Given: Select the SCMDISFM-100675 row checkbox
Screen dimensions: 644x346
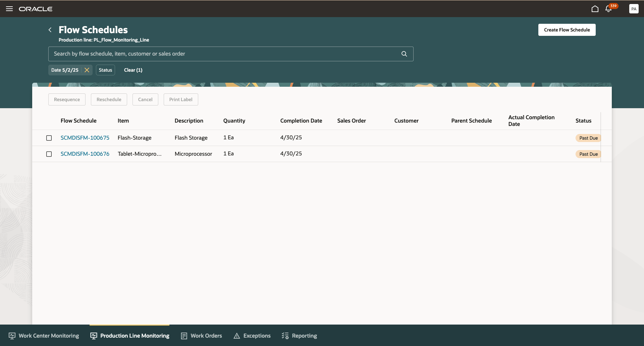Looking at the screenshot, I should (x=49, y=138).
